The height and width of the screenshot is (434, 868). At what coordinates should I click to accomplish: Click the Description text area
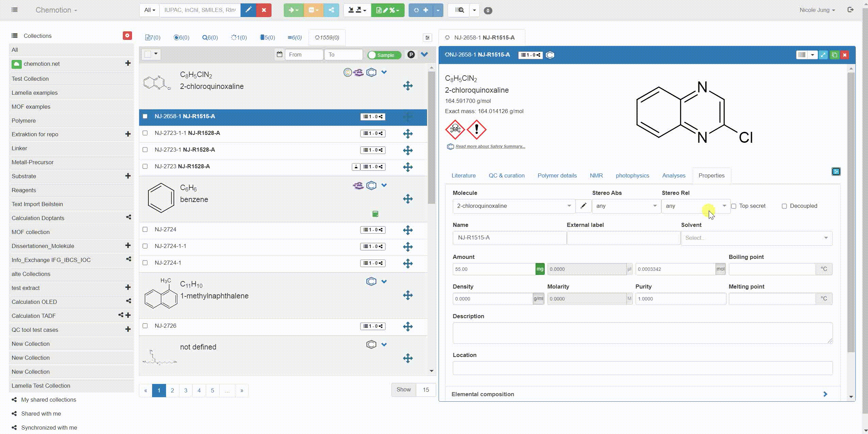642,333
